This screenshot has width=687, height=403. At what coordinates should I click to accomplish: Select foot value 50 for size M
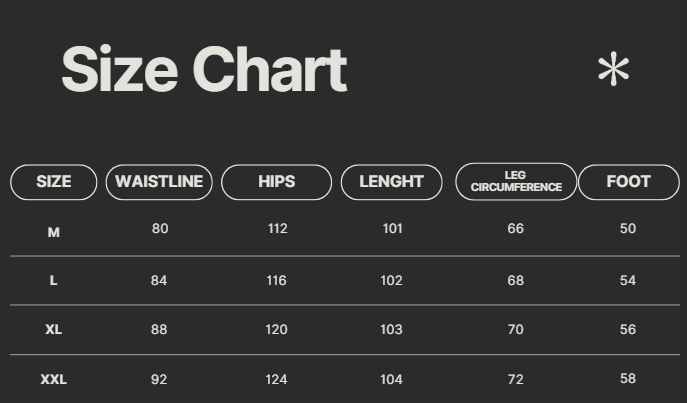pos(628,229)
